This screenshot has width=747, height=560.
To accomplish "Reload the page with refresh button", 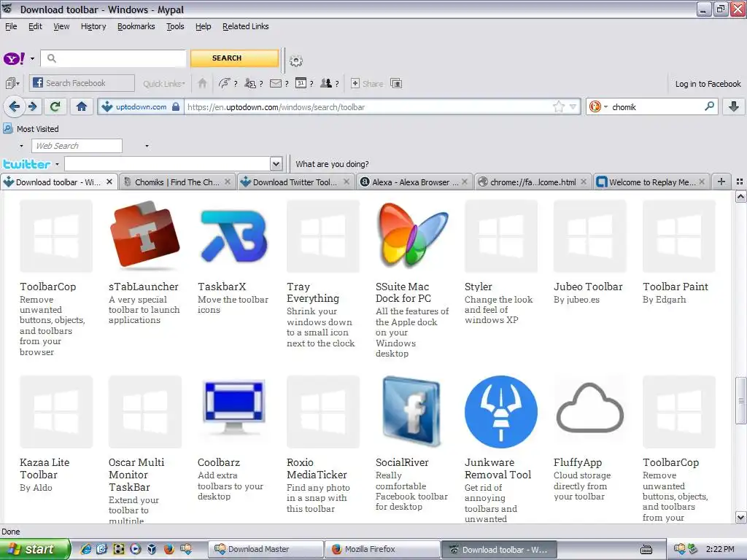I will 55,106.
